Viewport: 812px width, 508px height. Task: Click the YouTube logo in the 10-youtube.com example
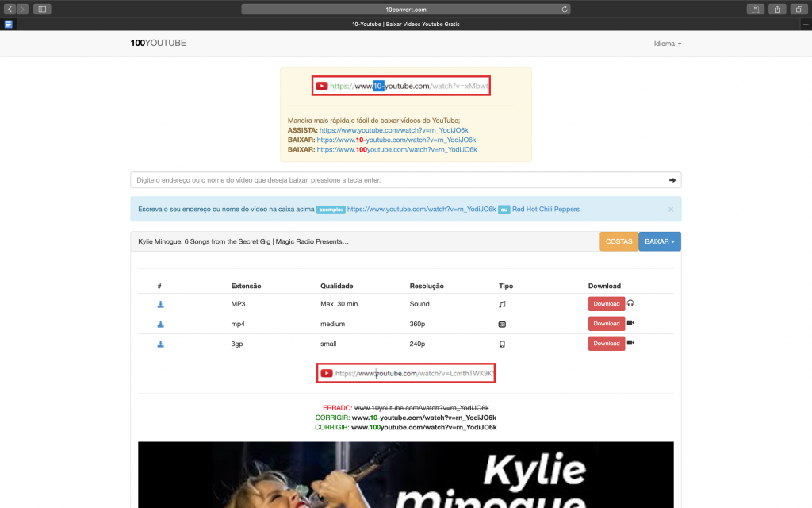[x=322, y=86]
